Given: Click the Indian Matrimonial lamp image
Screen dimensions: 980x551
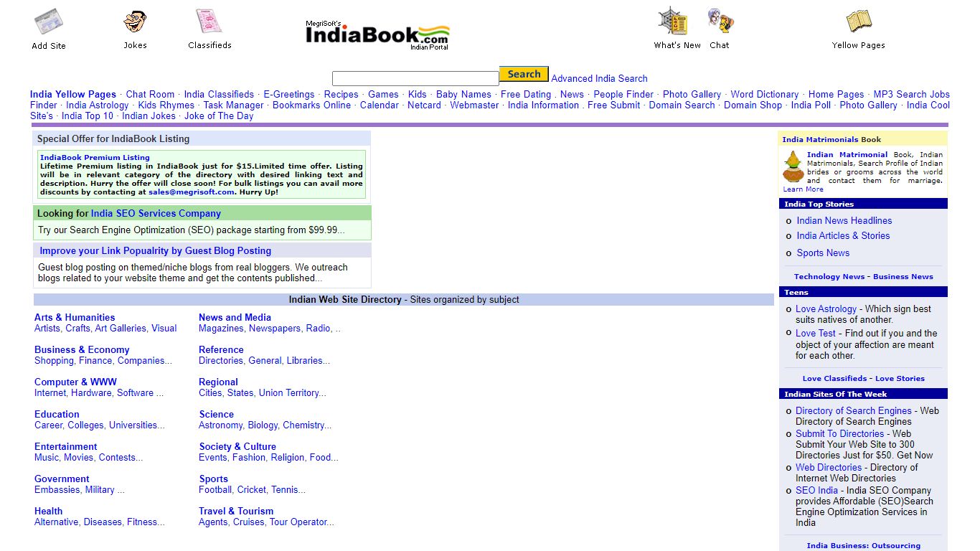Looking at the screenshot, I should [x=793, y=167].
